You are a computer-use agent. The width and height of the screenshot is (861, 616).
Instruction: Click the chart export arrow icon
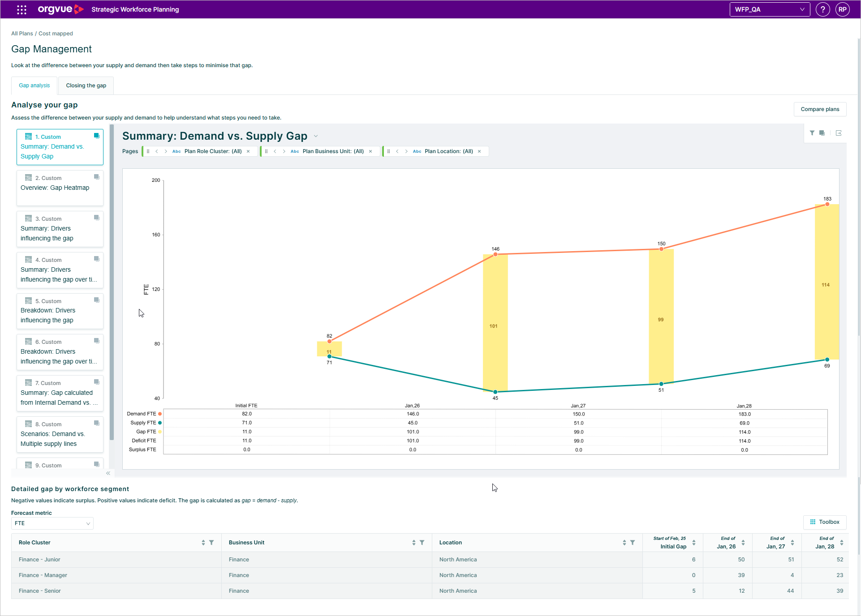click(x=839, y=133)
